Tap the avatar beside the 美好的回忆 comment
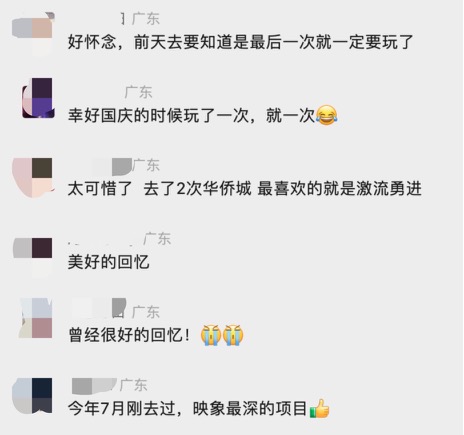 tap(33, 257)
